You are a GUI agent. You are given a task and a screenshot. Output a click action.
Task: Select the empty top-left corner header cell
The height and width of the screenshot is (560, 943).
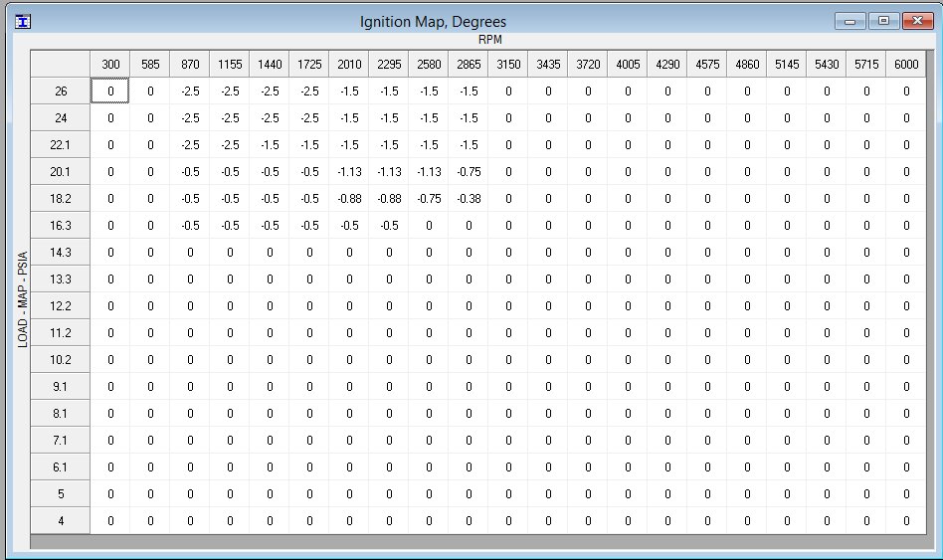[61, 65]
